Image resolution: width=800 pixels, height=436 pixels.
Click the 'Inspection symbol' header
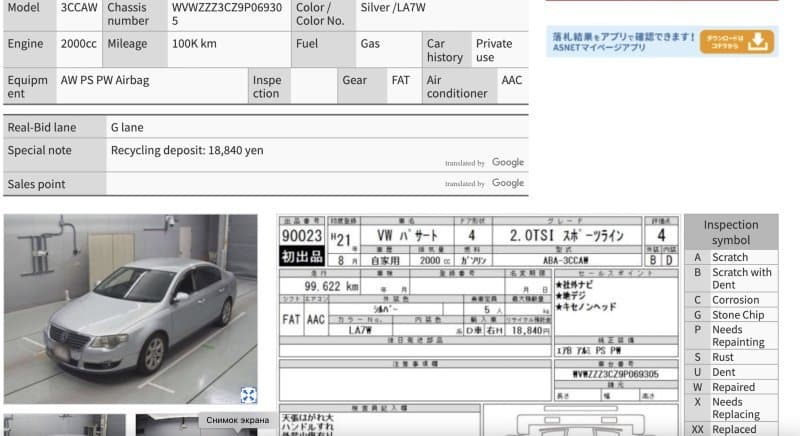(x=731, y=232)
